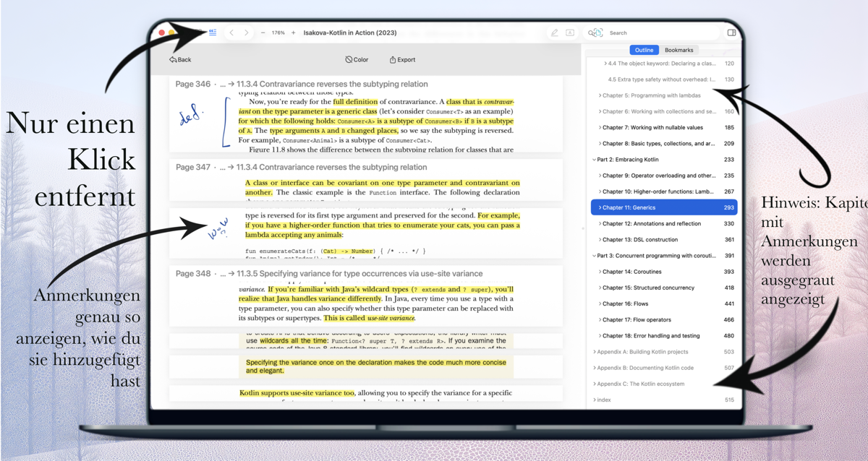This screenshot has width=868, height=461.
Task: Go forward with right arrow in toolbar
Action: 247,33
